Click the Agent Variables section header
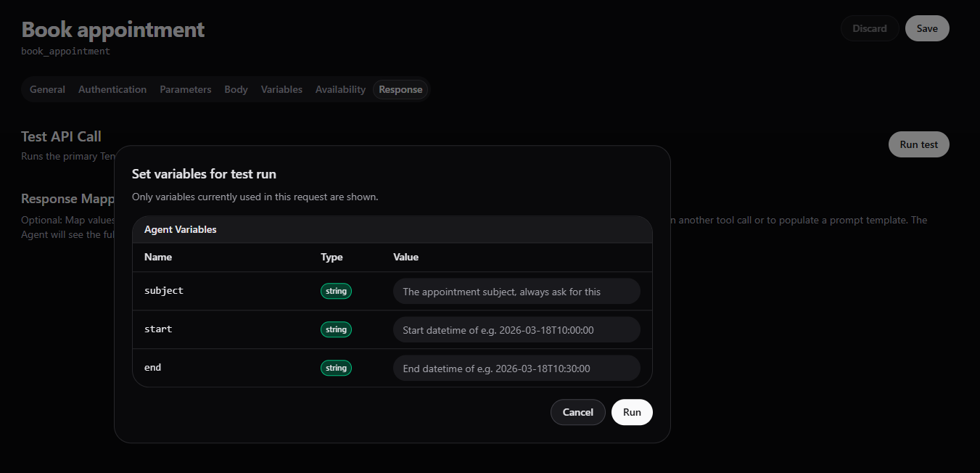 181,229
